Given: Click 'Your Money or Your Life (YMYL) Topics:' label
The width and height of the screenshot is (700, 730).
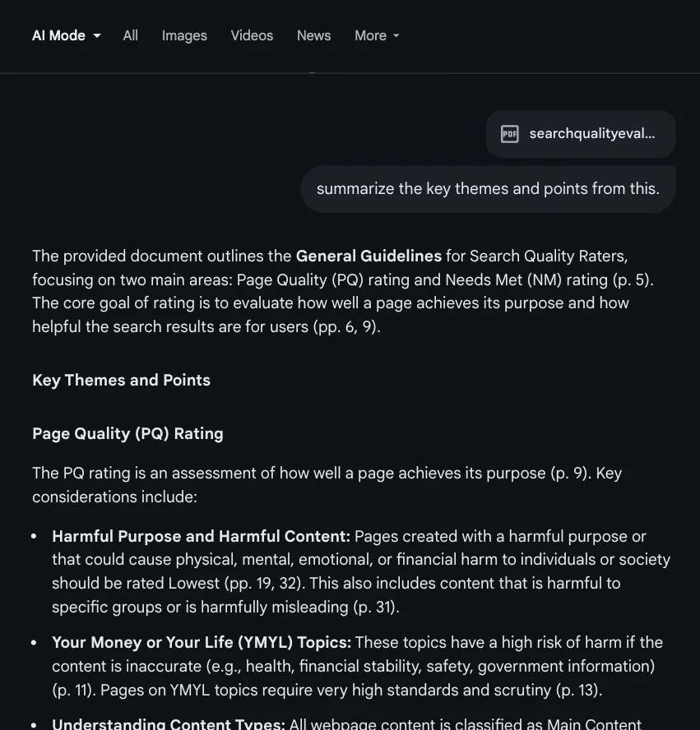Looking at the screenshot, I should [x=202, y=642].
